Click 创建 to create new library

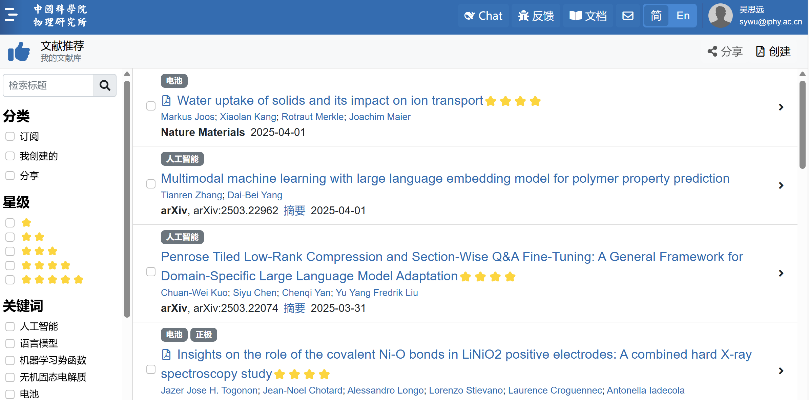click(x=772, y=52)
